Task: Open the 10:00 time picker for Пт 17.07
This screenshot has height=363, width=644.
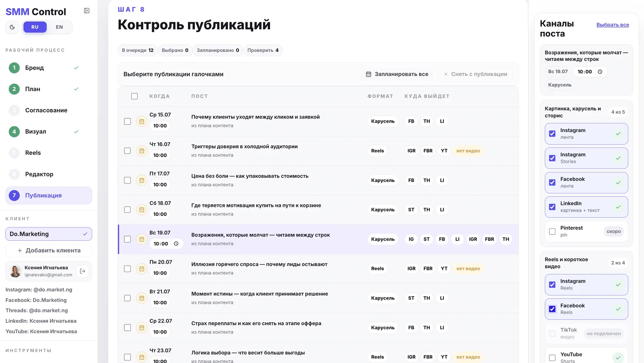Action: point(160,185)
